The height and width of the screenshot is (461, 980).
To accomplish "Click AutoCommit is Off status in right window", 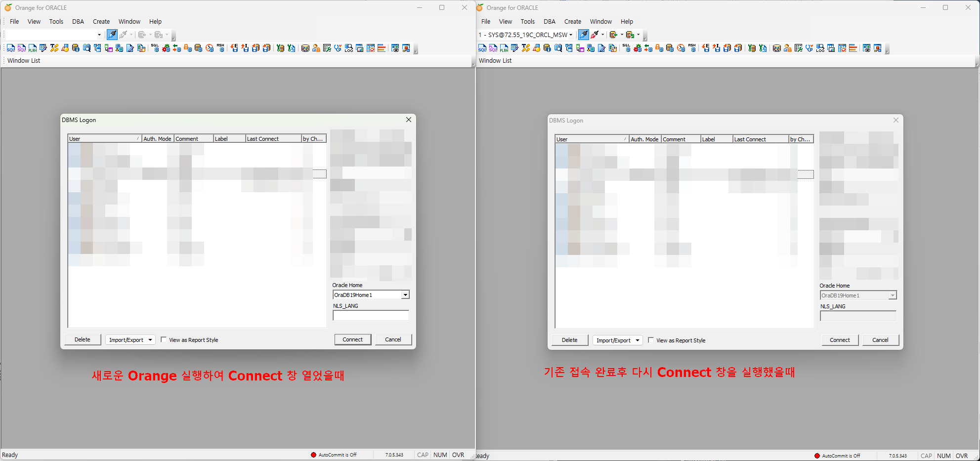I will point(837,456).
